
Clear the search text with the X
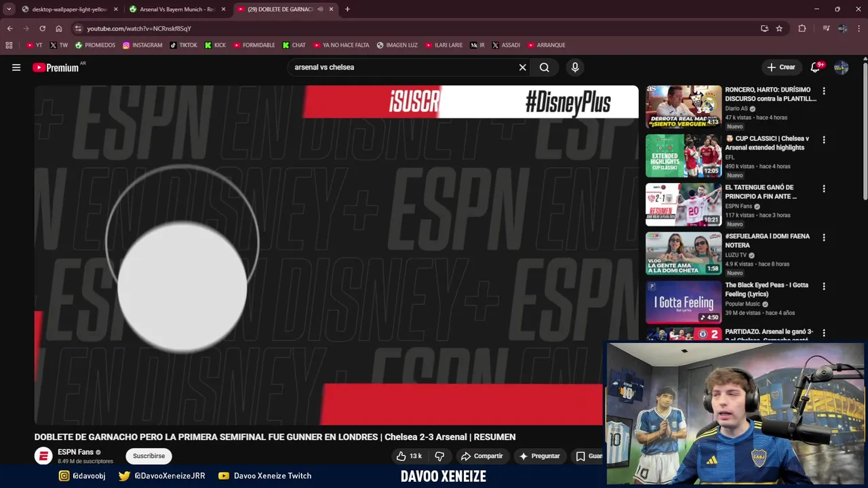(x=523, y=67)
